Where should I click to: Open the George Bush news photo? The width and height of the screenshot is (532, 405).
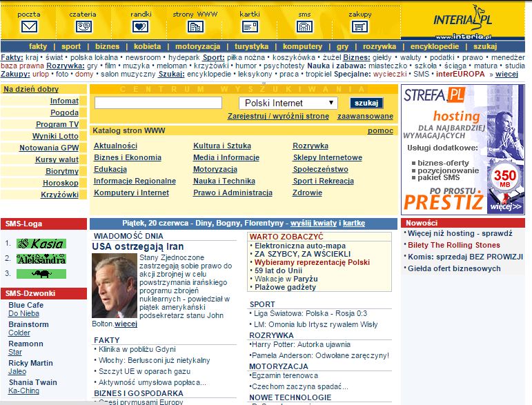(x=114, y=285)
